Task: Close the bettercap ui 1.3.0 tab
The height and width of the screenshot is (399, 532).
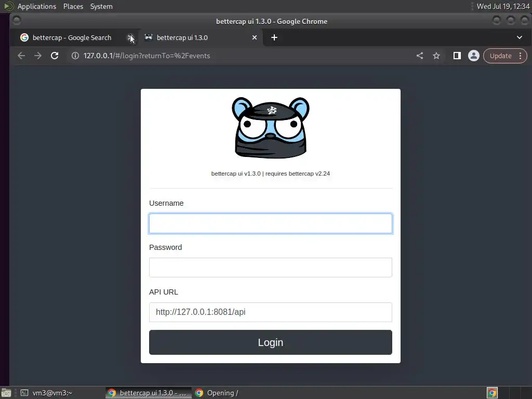Action: coord(255,37)
